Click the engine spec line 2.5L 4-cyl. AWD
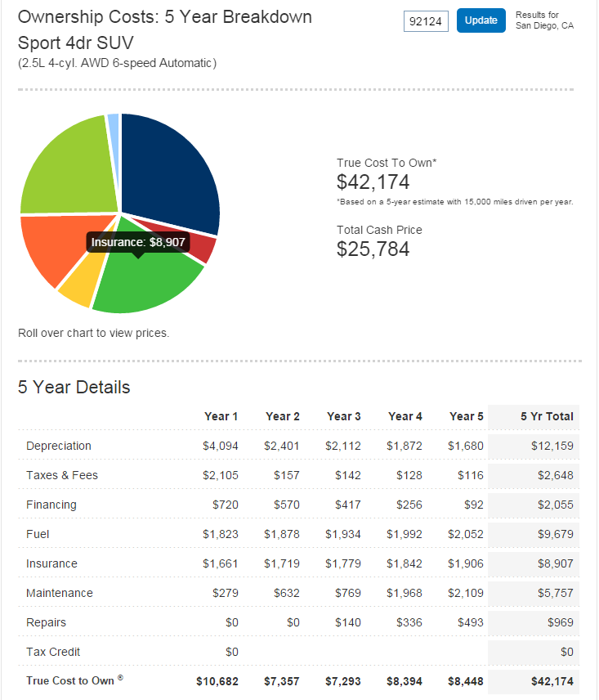 click(x=118, y=64)
